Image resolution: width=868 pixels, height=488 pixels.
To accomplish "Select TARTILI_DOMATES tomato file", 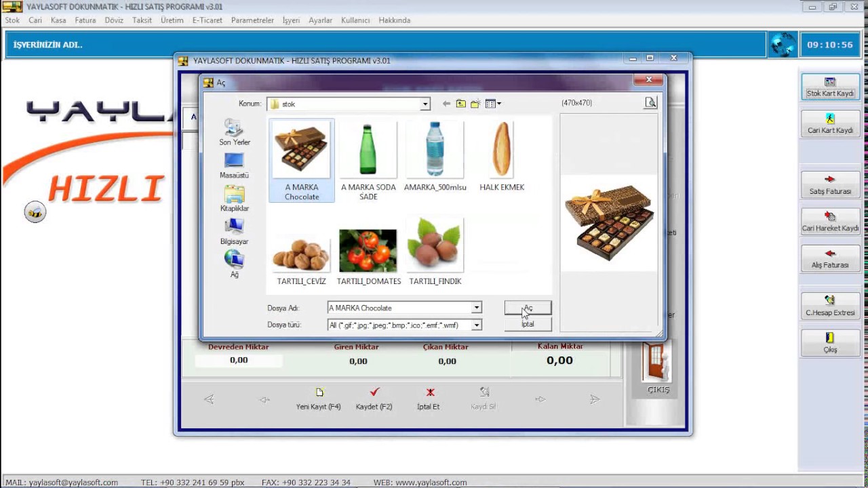I will pos(368,256).
